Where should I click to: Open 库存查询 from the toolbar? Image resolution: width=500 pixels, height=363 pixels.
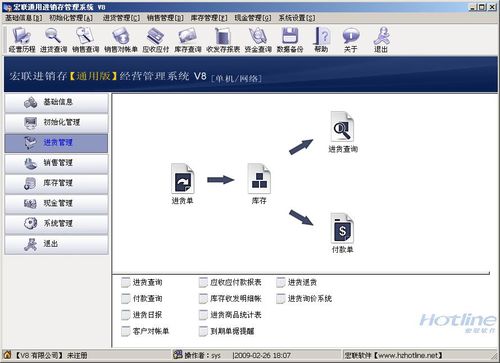(188, 40)
